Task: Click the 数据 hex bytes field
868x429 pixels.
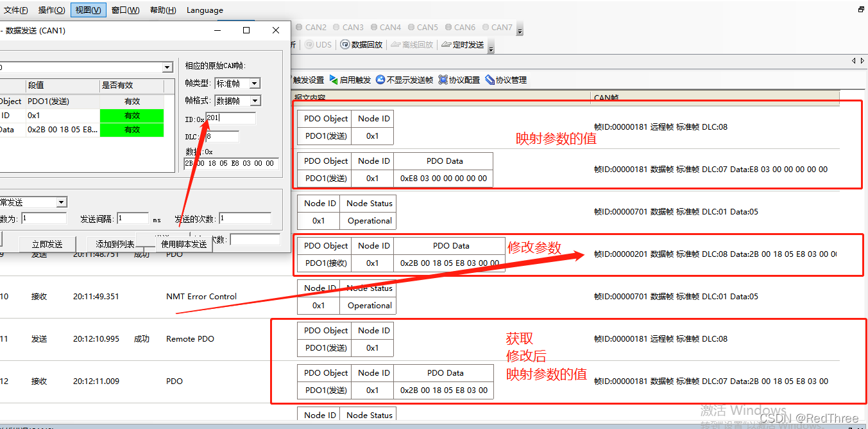Action: pos(232,163)
